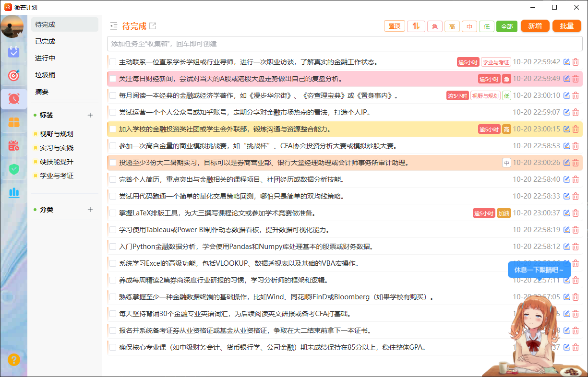Open 待完成 list in external window icon
The height and width of the screenshot is (377, 588).
[x=153, y=26]
